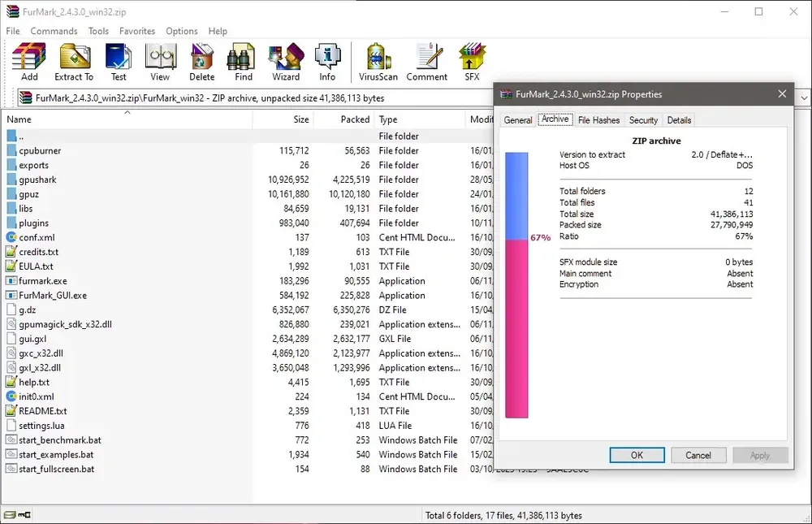The width and height of the screenshot is (812, 524).
Task: Click Cancel in Properties dialog
Action: click(x=698, y=455)
